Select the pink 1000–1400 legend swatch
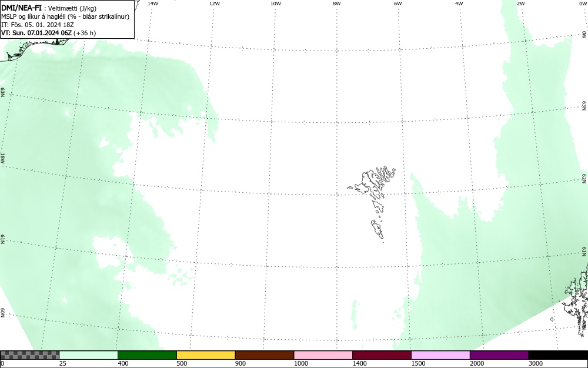Screen dimensions: 588x368 click(x=323, y=355)
